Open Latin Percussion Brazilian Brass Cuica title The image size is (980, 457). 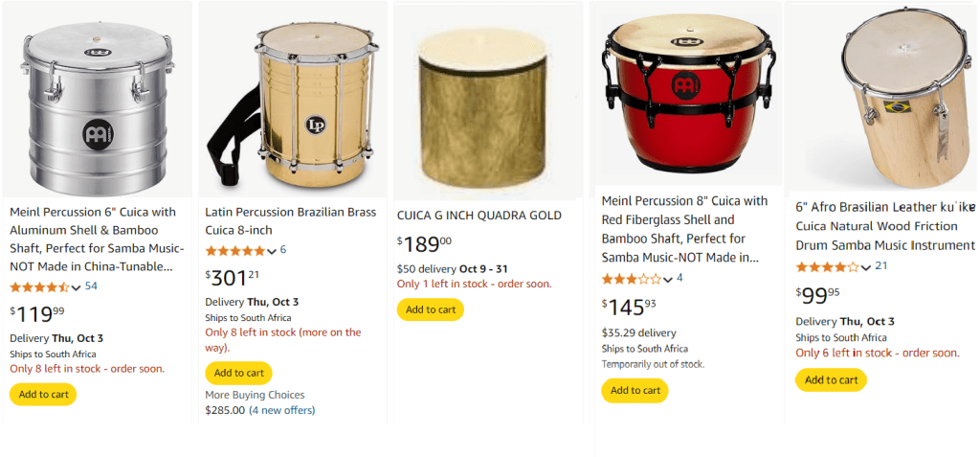coord(291,220)
